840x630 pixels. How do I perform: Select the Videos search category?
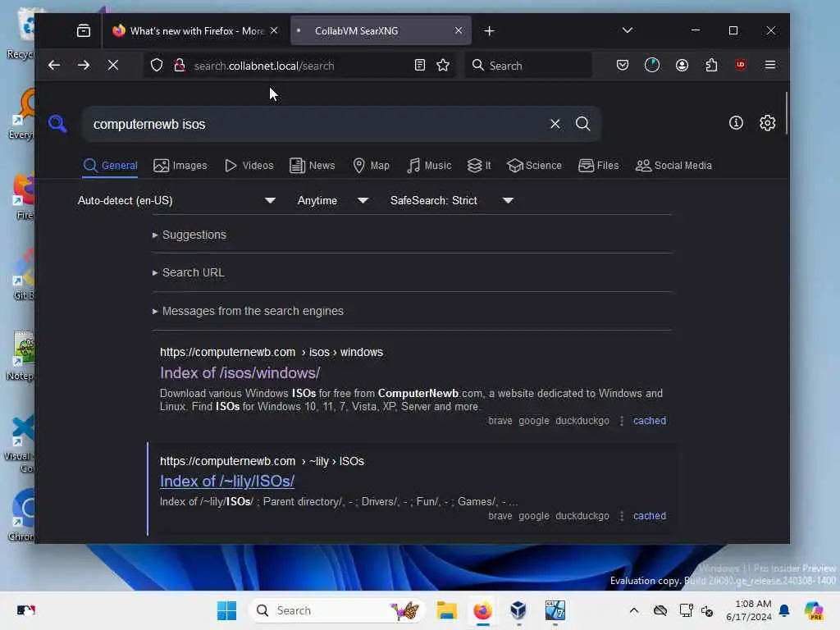pyautogui.click(x=249, y=166)
